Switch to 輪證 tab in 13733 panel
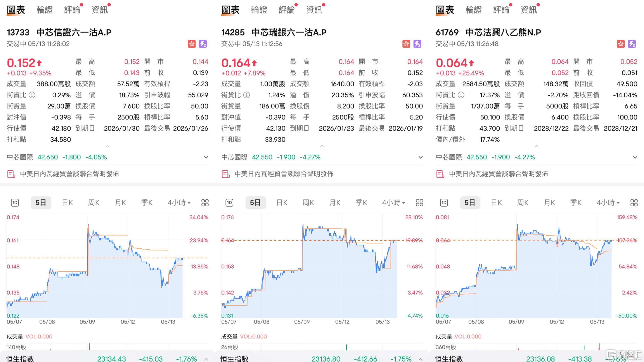 point(45,10)
